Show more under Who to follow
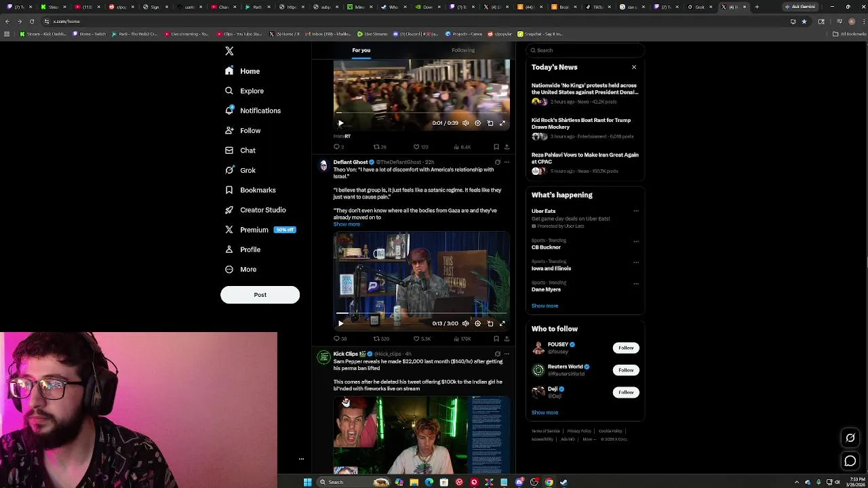This screenshot has width=868, height=488. point(545,413)
